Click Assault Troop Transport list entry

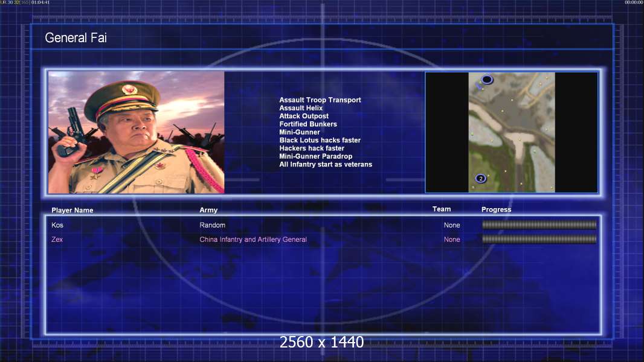pyautogui.click(x=320, y=100)
